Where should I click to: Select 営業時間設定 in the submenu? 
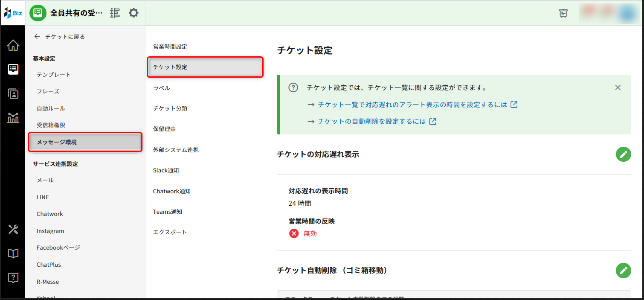click(x=170, y=47)
